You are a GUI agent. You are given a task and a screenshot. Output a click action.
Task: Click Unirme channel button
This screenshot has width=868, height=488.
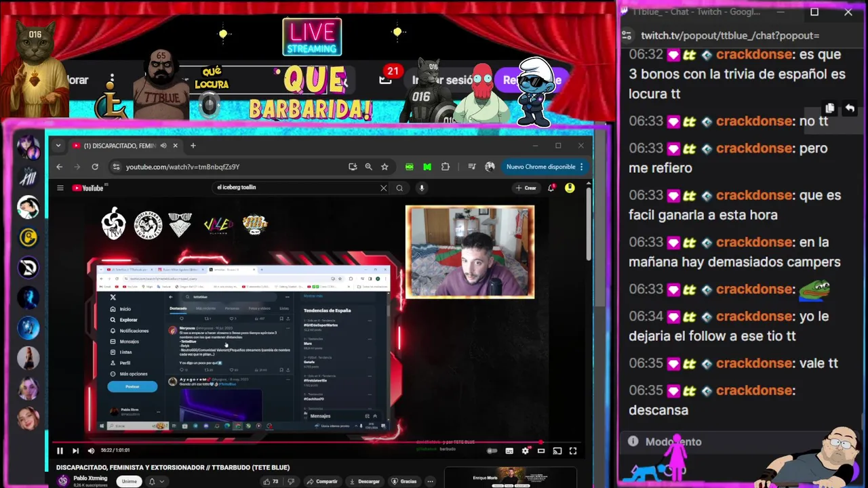point(129,481)
